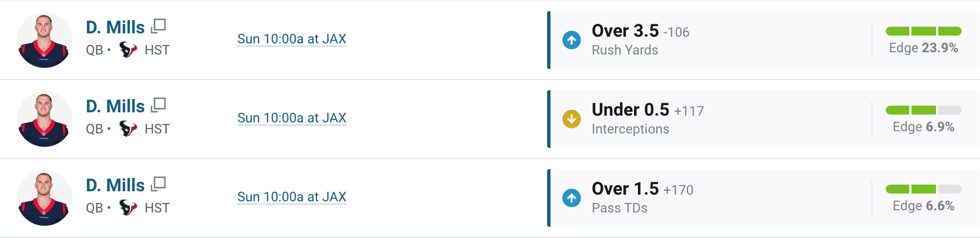The height and width of the screenshot is (238, 980).
Task: Open game link in Rush Yards row
Action: (292, 39)
